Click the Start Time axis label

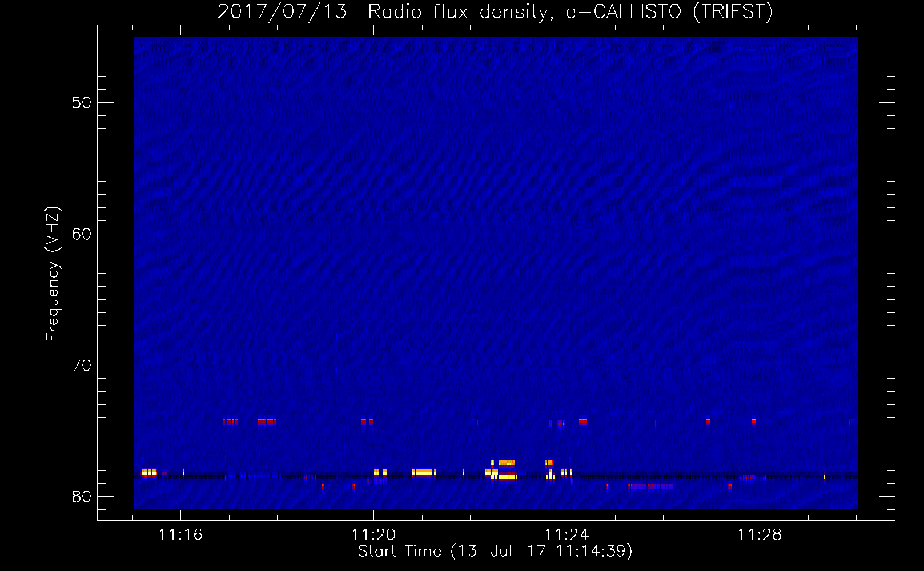click(495, 552)
